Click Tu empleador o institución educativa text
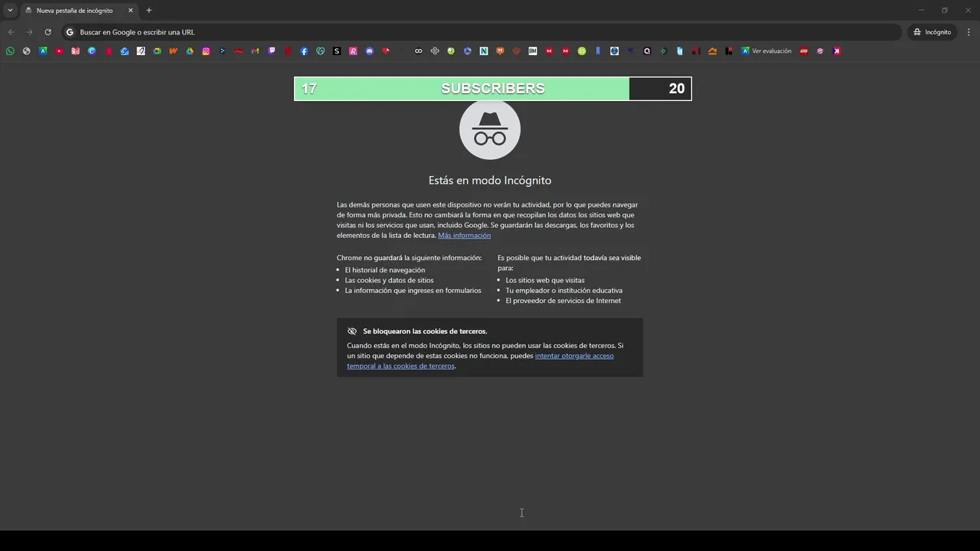This screenshot has width=980, height=551. (x=563, y=291)
